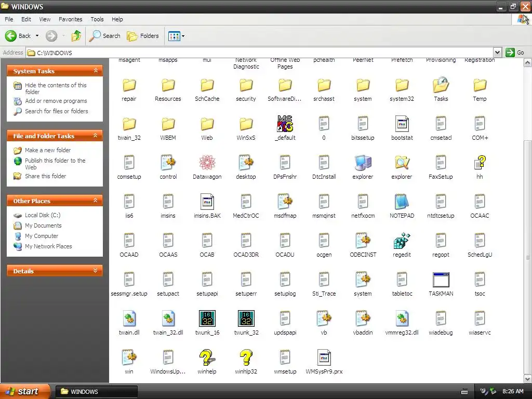Click the Search toolbar button
This screenshot has height=399, width=532.
click(x=105, y=36)
